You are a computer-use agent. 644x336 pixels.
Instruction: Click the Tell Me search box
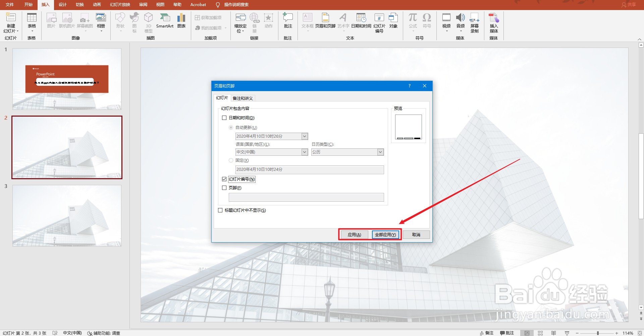tap(232, 5)
